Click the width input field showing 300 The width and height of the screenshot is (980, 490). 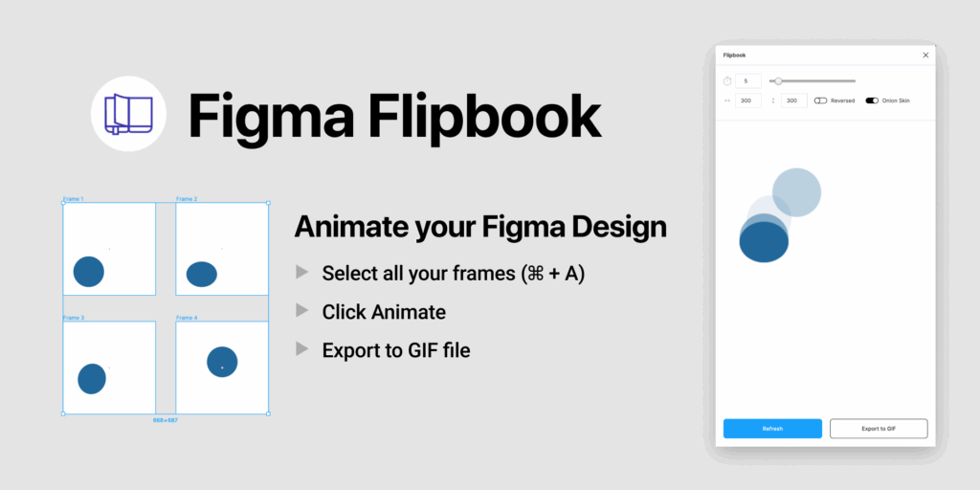pos(748,100)
